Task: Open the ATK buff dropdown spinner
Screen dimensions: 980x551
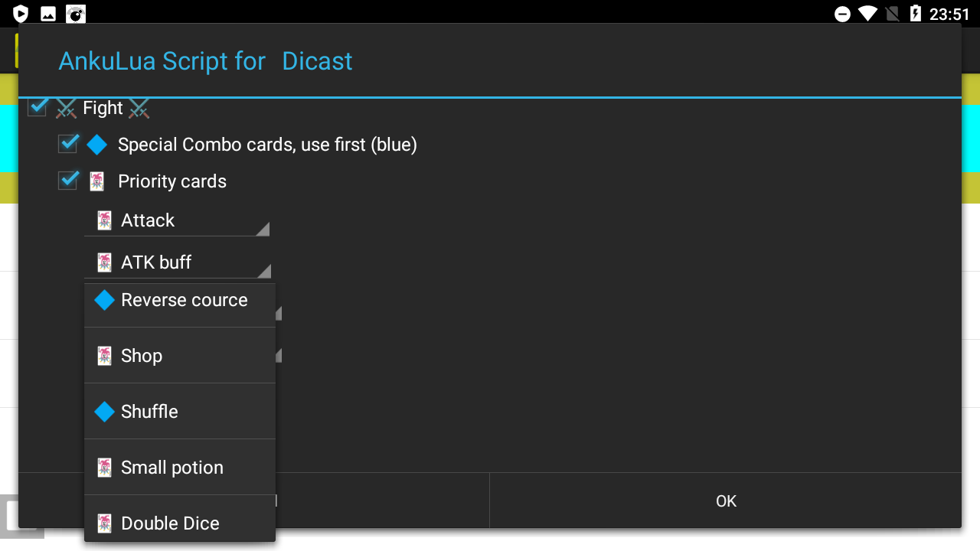Action: (177, 262)
